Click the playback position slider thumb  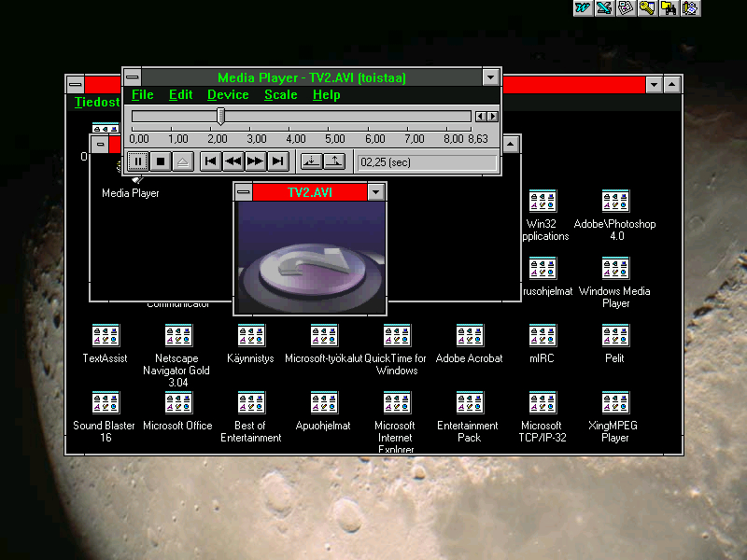click(220, 116)
